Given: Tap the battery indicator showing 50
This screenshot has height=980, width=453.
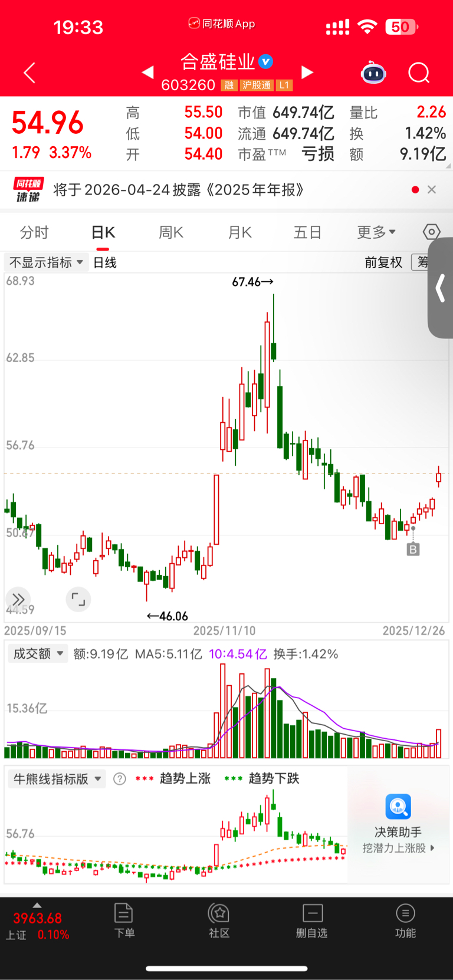Looking at the screenshot, I should pos(402,27).
